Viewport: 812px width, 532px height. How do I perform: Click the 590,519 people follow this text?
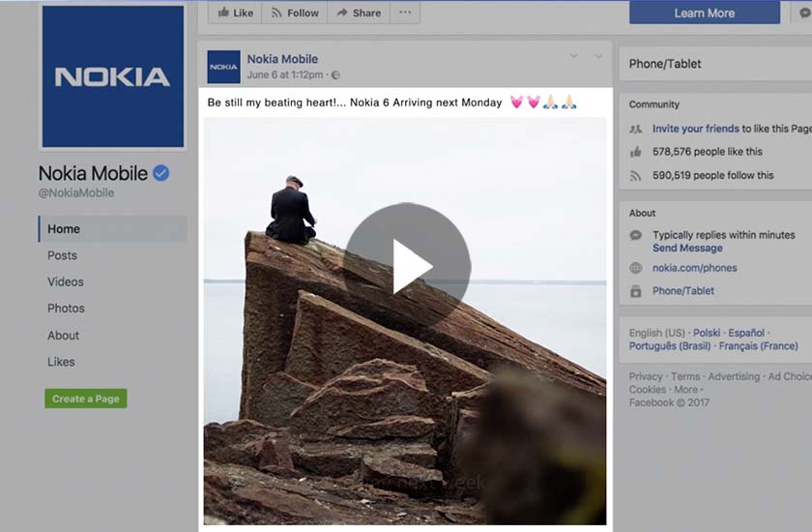point(713,176)
